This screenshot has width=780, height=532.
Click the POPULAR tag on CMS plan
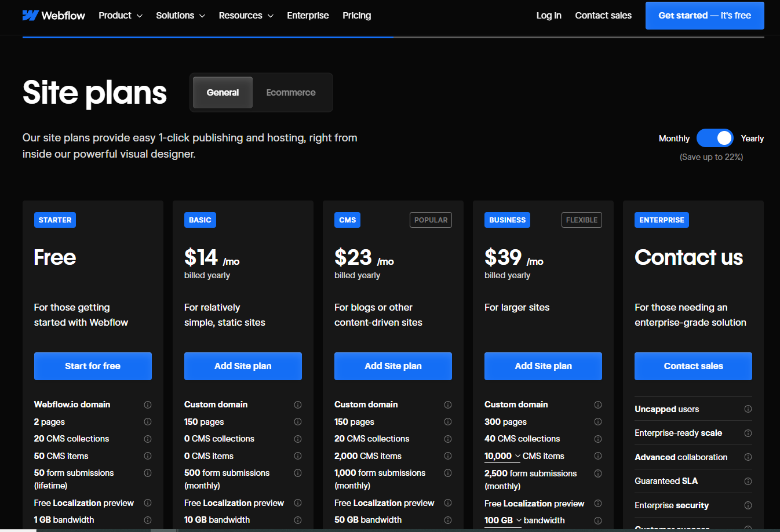pos(431,220)
